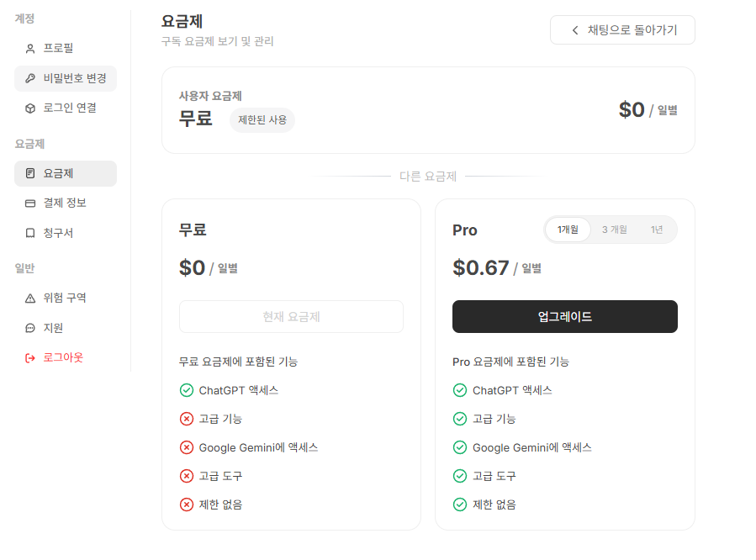
Task: Click green check for Pro 제한 없음
Action: pyautogui.click(x=460, y=505)
